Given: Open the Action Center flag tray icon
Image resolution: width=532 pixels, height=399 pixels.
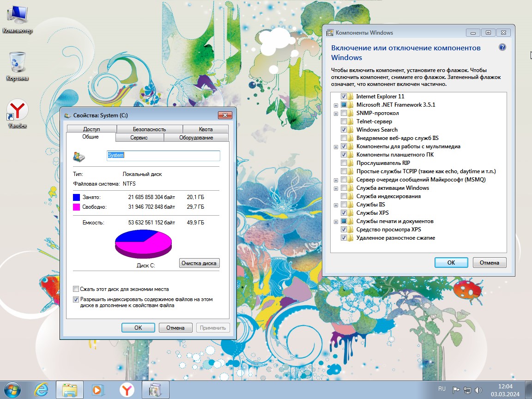Looking at the screenshot, I should (x=456, y=390).
